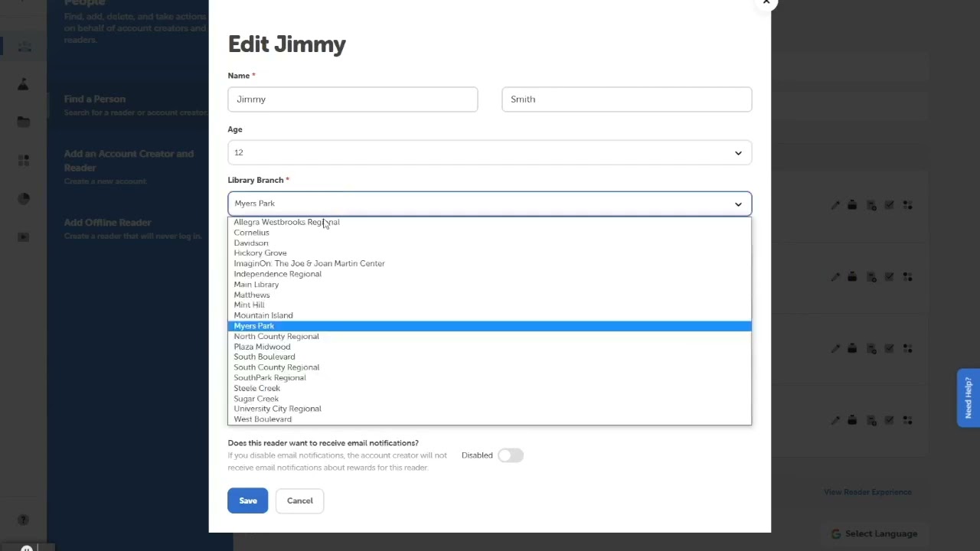
Task: Click the last name field containing Smith
Action: 626,99
